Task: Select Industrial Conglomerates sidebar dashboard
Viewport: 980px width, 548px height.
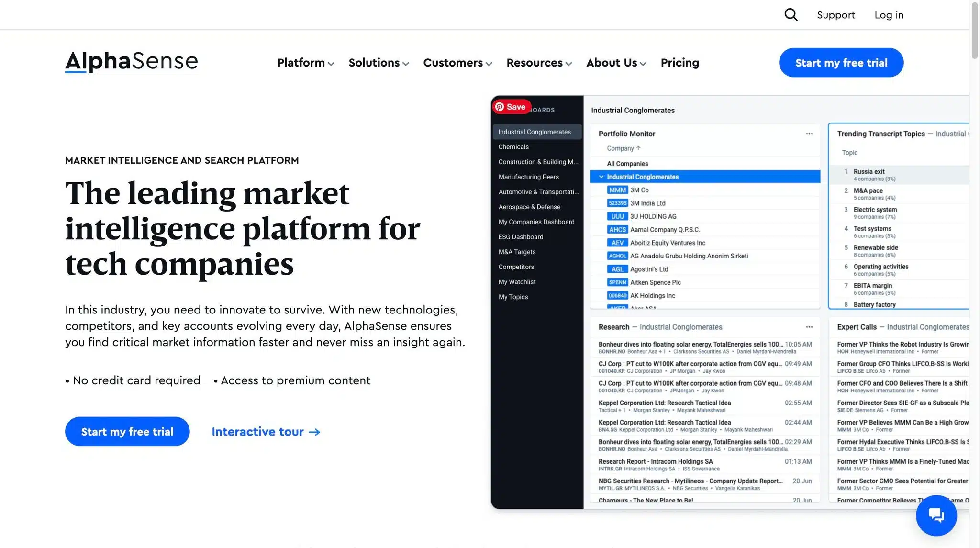Action: (537, 132)
